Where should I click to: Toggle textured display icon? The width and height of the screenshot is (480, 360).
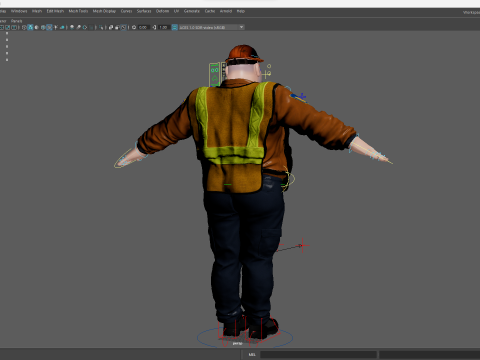[x=48, y=27]
